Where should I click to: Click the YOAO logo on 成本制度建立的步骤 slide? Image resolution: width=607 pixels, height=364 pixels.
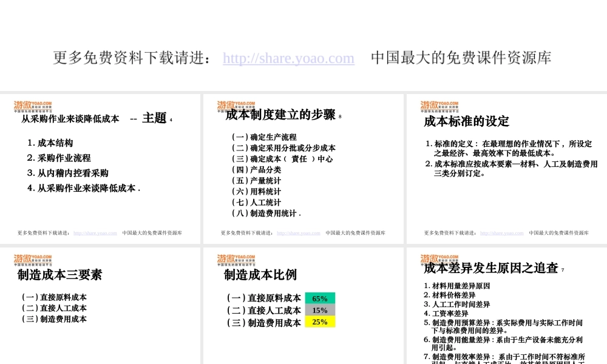236,106
